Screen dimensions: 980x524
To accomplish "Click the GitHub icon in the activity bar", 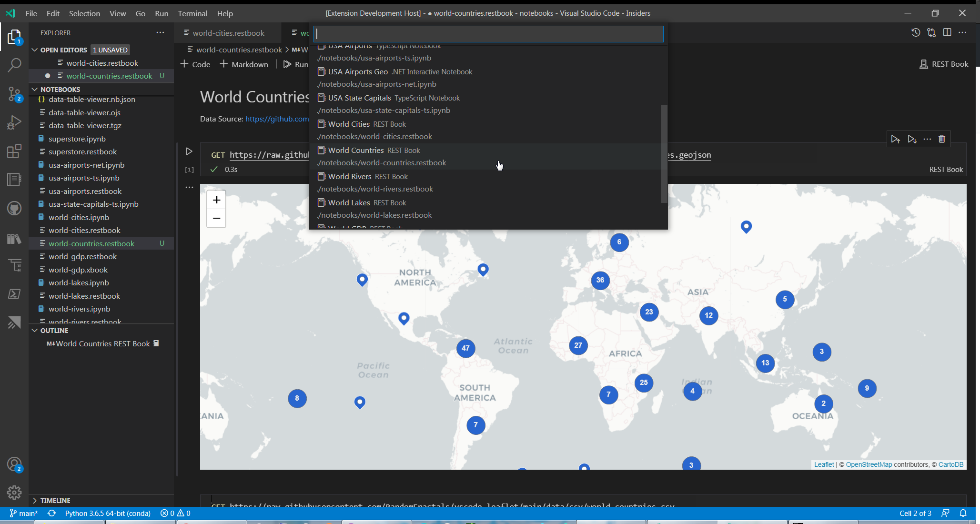I will click(14, 208).
